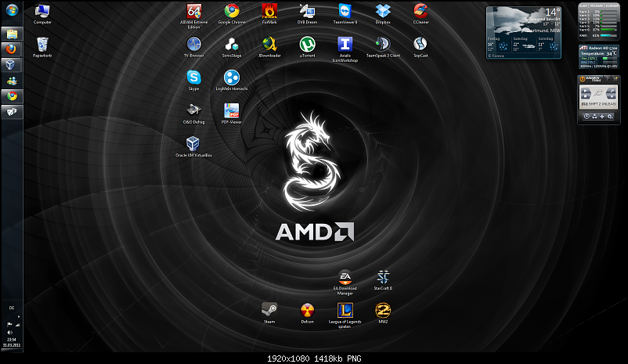
Task: Open the Windows Start orb
Action: 12,10
